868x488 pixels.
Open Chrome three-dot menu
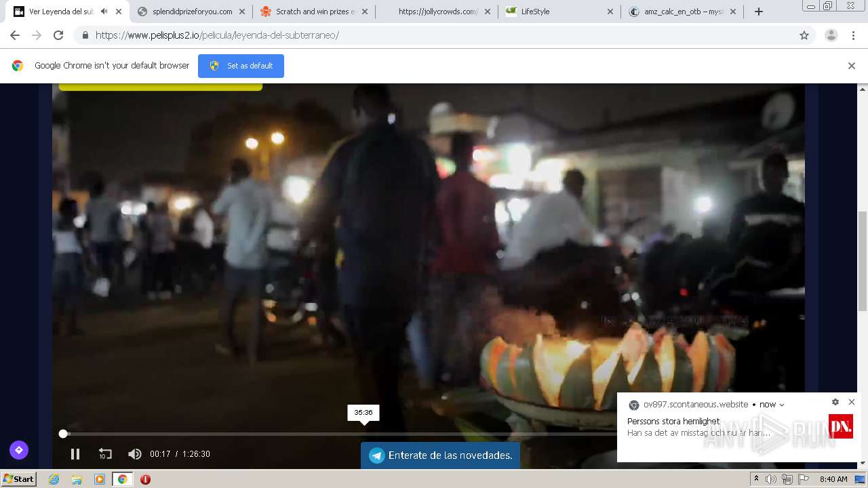(x=854, y=35)
